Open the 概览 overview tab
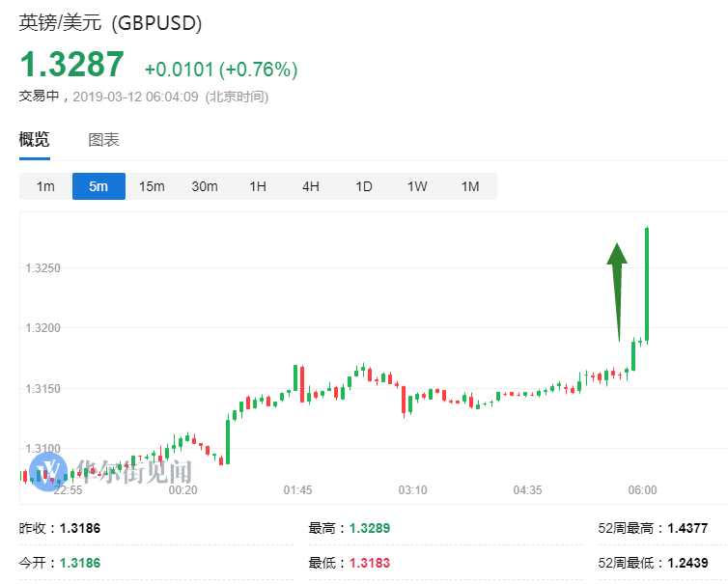728x584 pixels. tap(35, 140)
